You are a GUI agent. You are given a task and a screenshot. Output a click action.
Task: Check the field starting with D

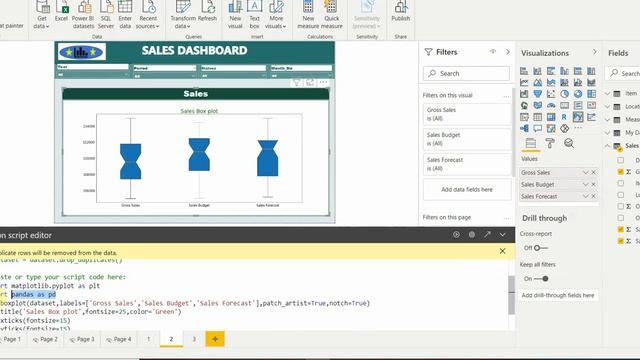point(620,160)
